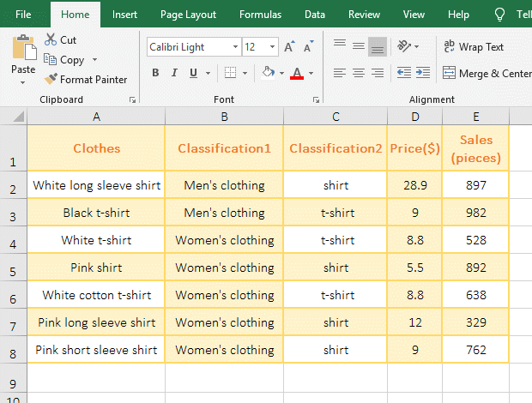Select cell 'Black t-shirt'
The image size is (532, 403).
pos(96,213)
